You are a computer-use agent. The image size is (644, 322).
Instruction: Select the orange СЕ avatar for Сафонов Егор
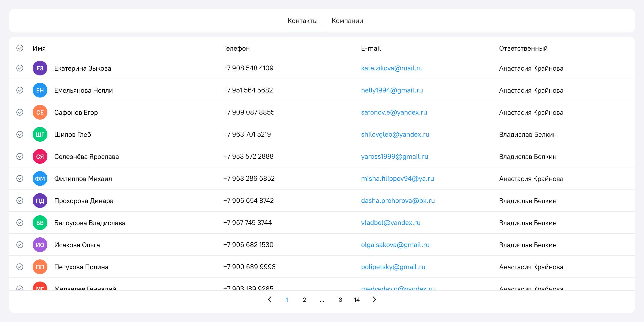coord(40,112)
